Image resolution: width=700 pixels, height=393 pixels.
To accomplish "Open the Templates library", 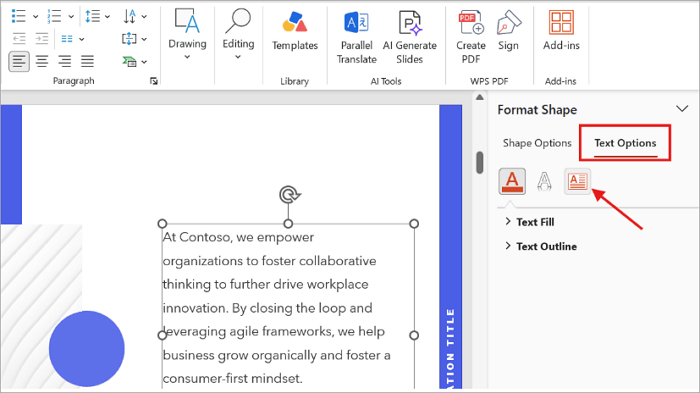I will tap(295, 30).
